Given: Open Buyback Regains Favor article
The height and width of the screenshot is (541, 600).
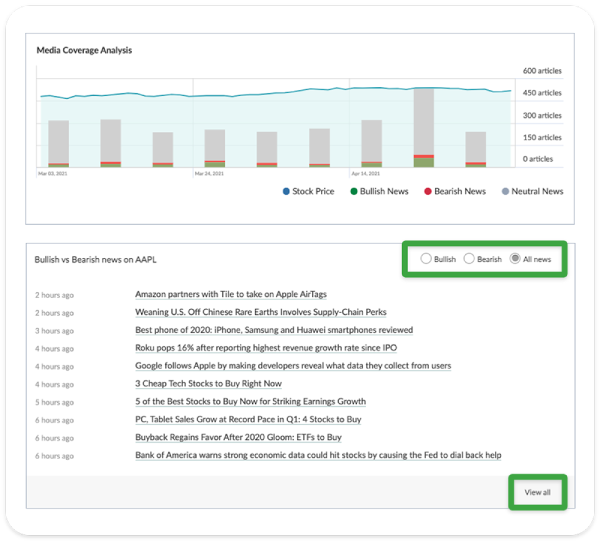Looking at the screenshot, I should coord(238,437).
